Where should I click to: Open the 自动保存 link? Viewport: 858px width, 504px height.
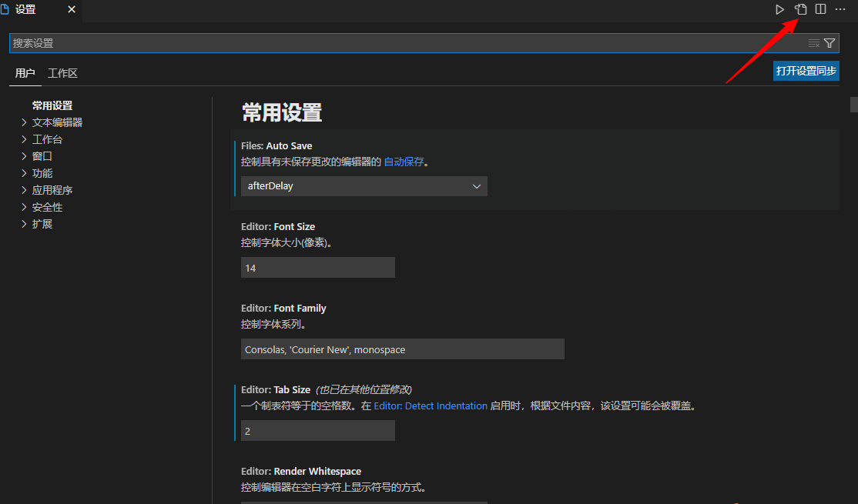pyautogui.click(x=404, y=162)
